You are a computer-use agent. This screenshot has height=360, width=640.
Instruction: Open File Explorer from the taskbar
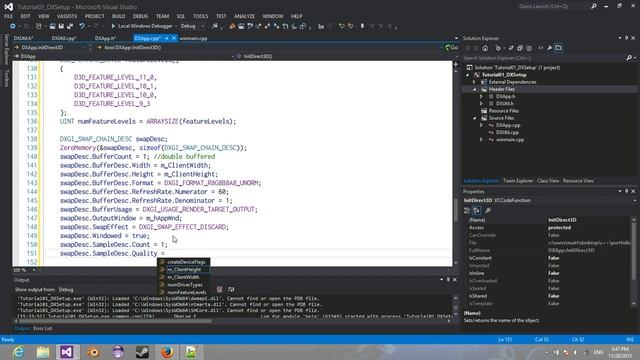pos(43,352)
